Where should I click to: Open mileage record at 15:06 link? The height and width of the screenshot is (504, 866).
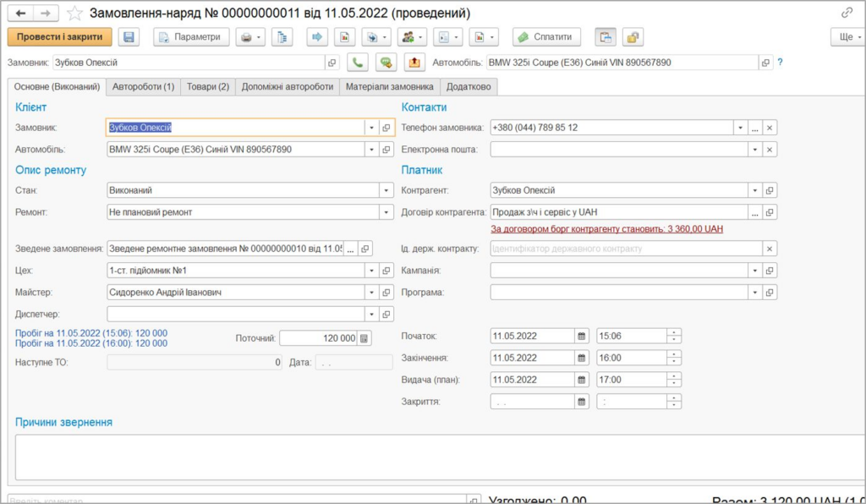pos(91,333)
